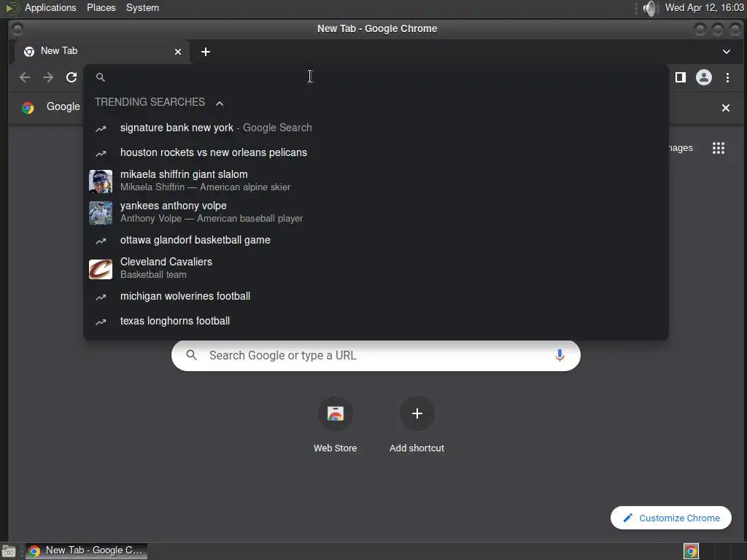Open a new tab with the plus button
747x560 pixels.
[x=205, y=52]
